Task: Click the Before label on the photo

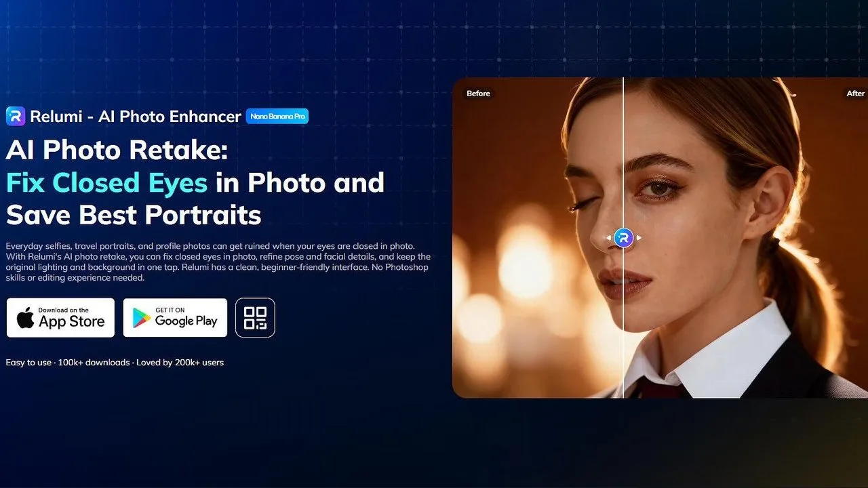Action: [x=478, y=94]
